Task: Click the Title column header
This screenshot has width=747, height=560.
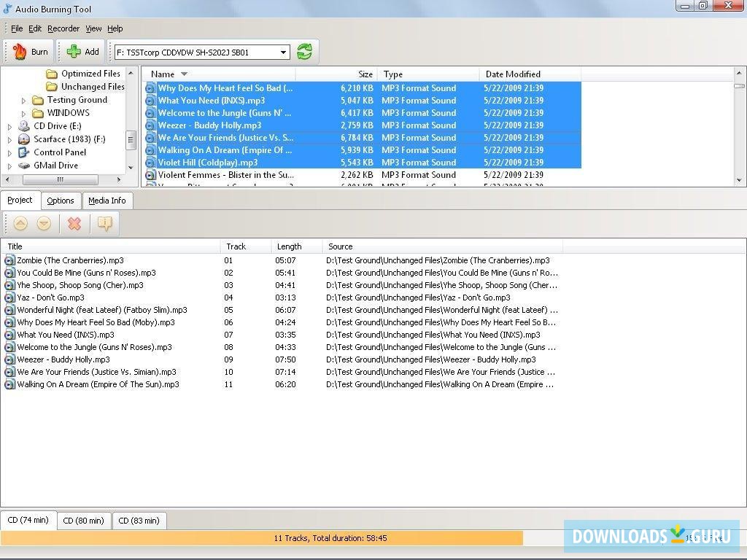Action: [111, 246]
